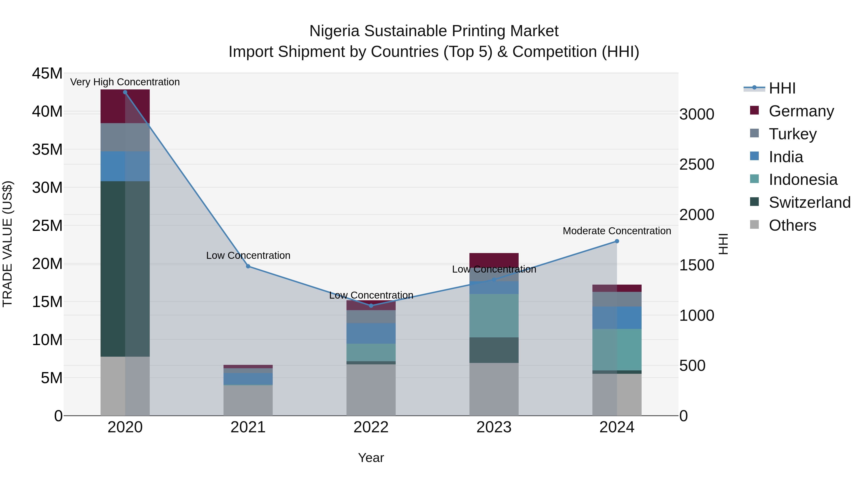Image resolution: width=868 pixels, height=488 pixels.
Task: Click the Turkey segment of the 2024 bar
Action: click(617, 299)
